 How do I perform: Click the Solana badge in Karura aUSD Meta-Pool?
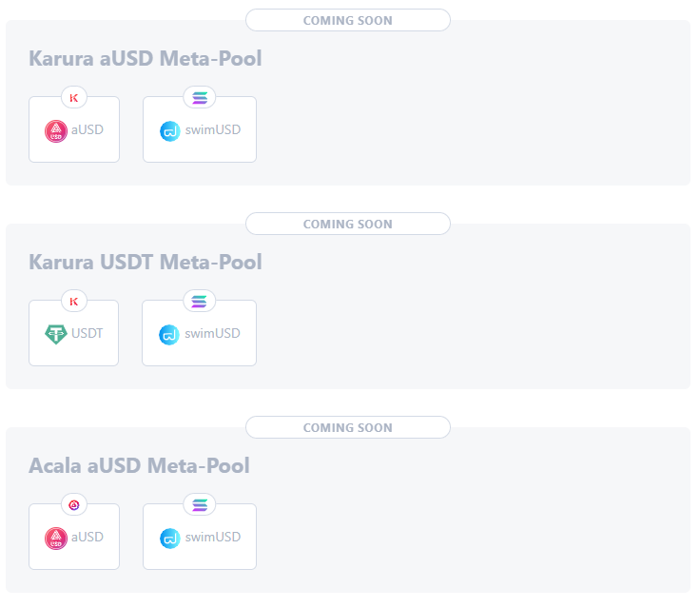199,97
